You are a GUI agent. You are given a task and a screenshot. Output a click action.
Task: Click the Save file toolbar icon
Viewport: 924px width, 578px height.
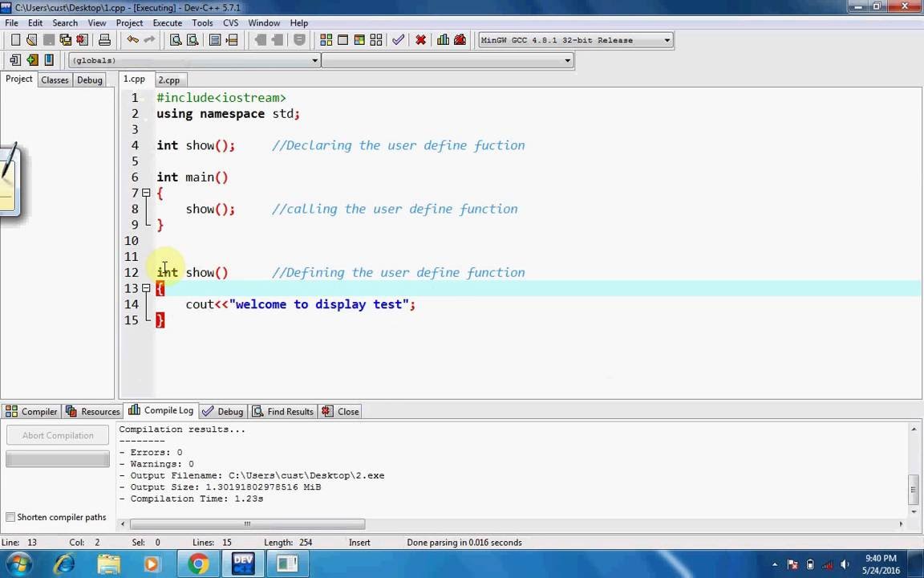(49, 40)
